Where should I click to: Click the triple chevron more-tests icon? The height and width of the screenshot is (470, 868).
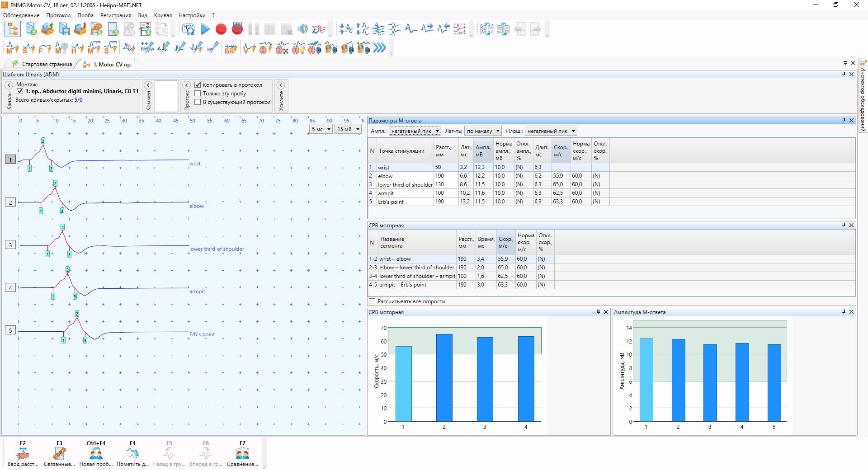pyautogui.click(x=380, y=47)
